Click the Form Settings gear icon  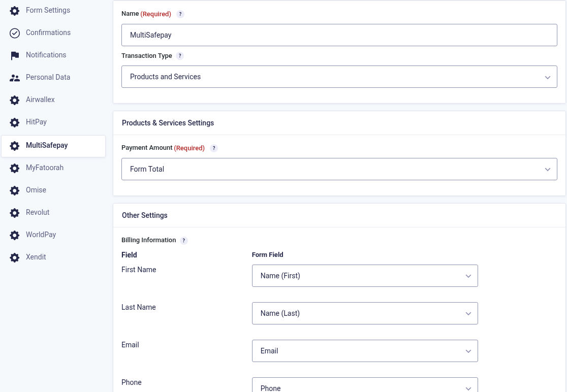coord(14,11)
